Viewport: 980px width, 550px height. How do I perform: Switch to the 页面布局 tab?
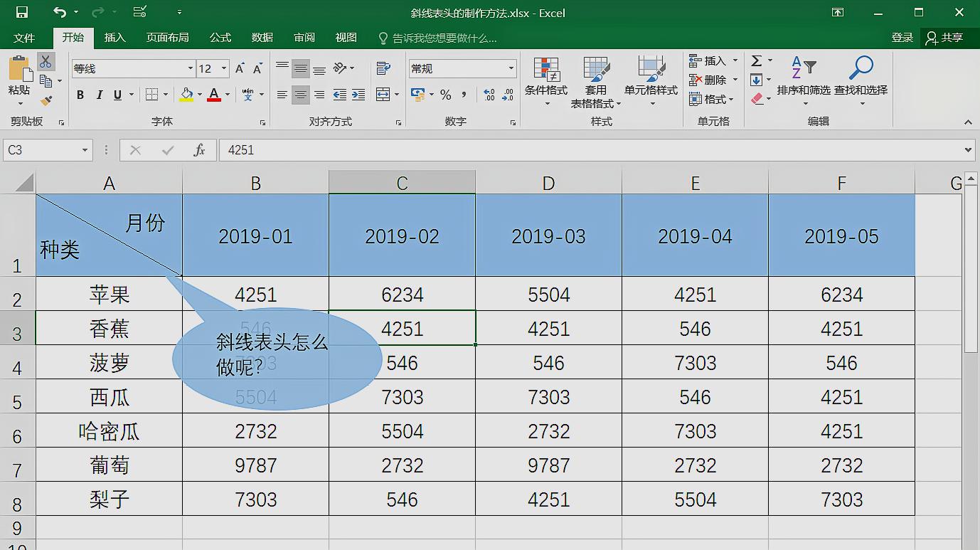[x=168, y=38]
